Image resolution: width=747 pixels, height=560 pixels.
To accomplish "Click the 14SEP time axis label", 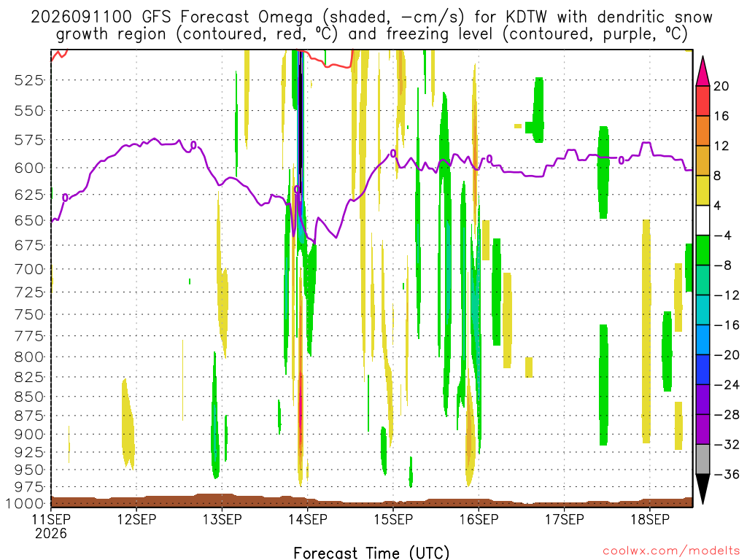I will coord(307,519).
